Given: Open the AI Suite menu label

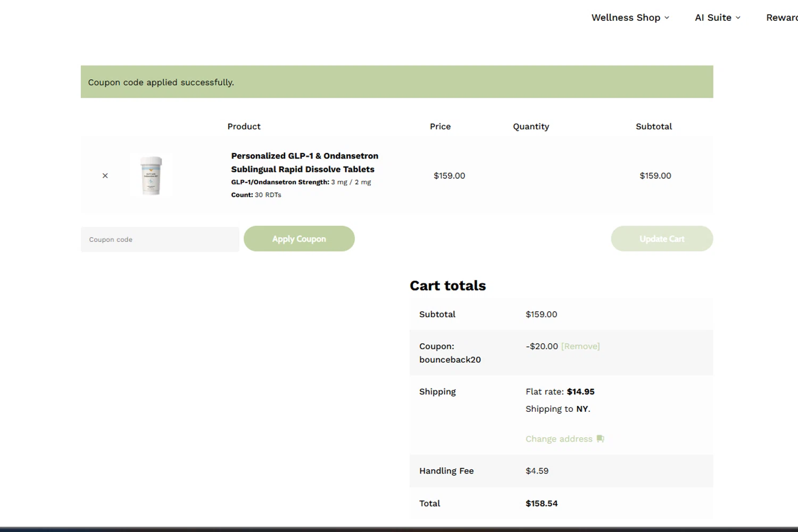Looking at the screenshot, I should pyautogui.click(x=713, y=18).
